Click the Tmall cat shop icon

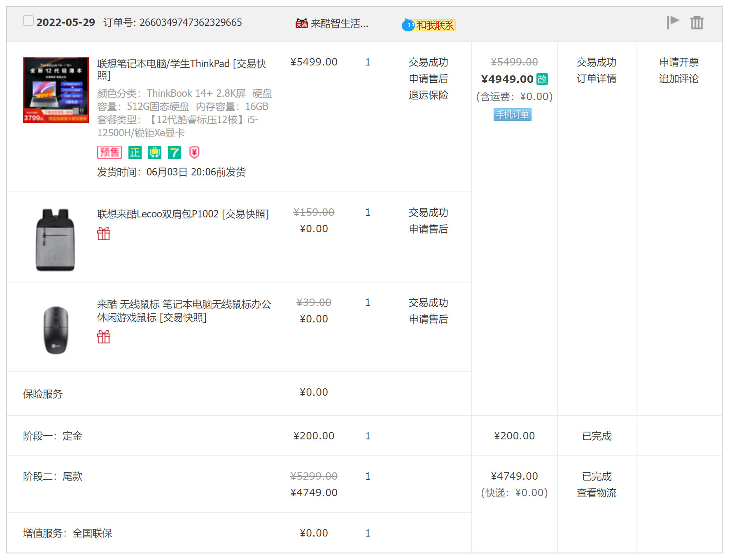pos(301,23)
